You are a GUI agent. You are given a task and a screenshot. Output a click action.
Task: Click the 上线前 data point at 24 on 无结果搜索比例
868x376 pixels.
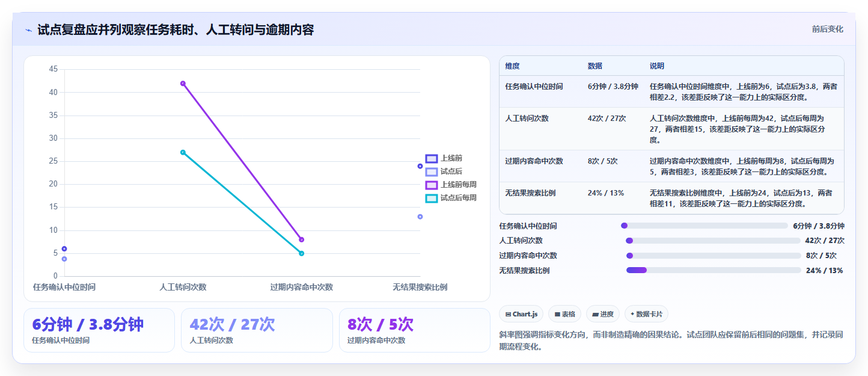tap(420, 166)
